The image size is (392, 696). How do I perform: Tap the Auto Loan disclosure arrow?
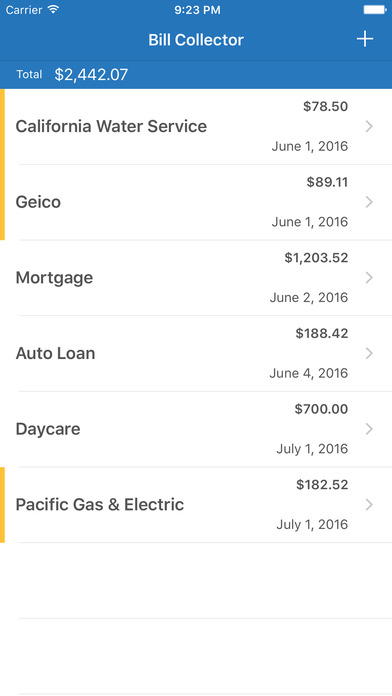(x=369, y=353)
